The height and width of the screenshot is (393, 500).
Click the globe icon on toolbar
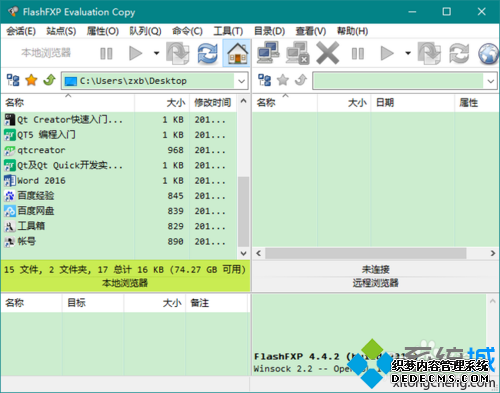click(488, 53)
